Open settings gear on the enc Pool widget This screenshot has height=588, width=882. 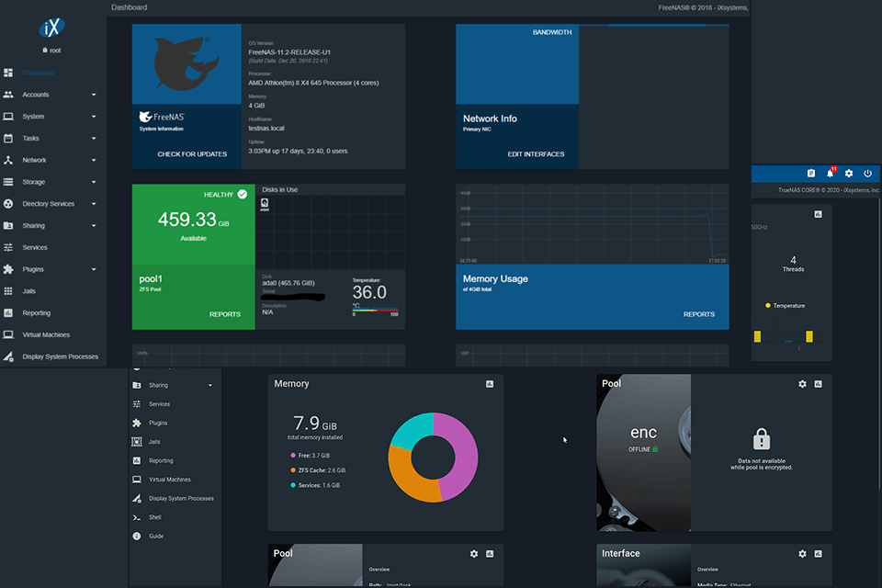(x=802, y=384)
